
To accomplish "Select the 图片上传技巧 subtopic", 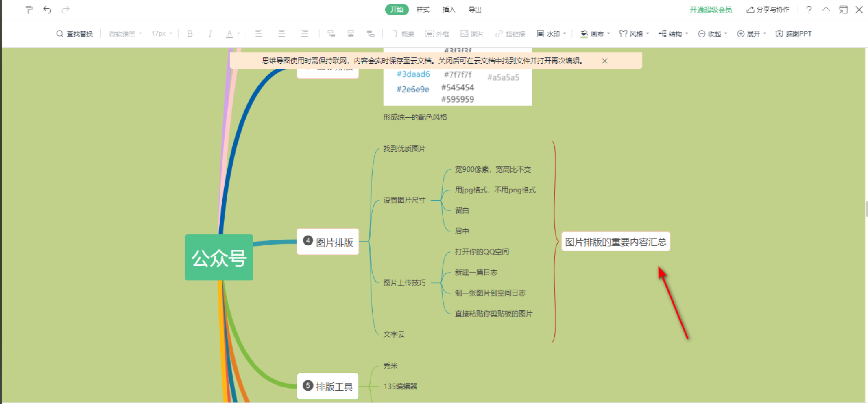I will [x=404, y=283].
